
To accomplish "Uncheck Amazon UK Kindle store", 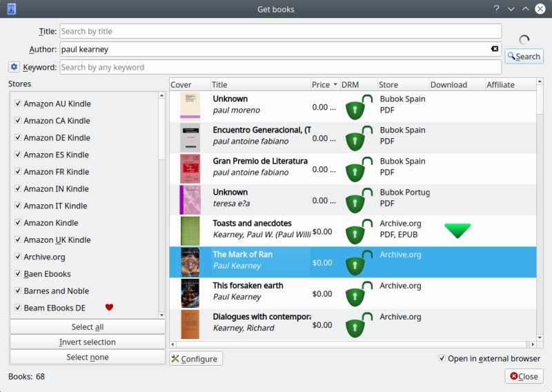I will [x=18, y=239].
